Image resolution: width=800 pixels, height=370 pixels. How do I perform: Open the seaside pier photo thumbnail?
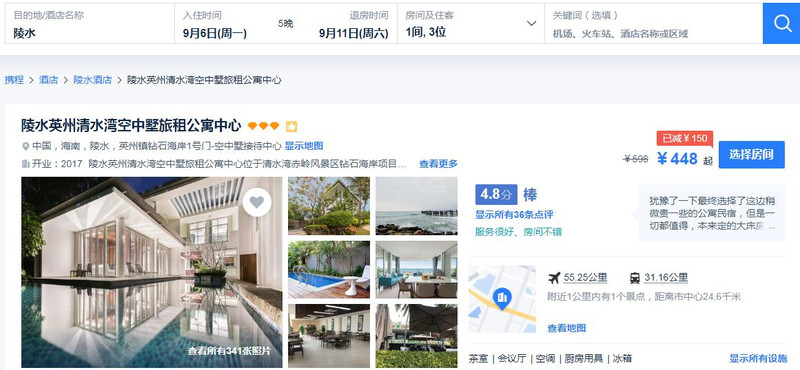417,206
